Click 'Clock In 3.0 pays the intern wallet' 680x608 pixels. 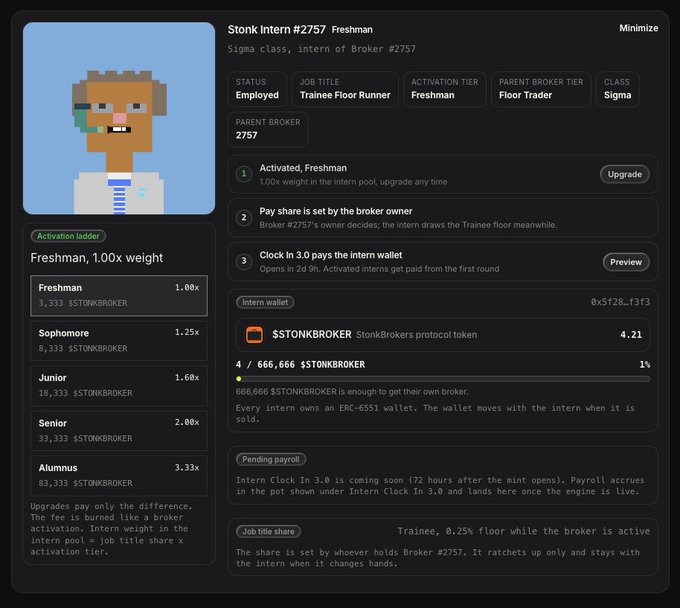click(330, 255)
